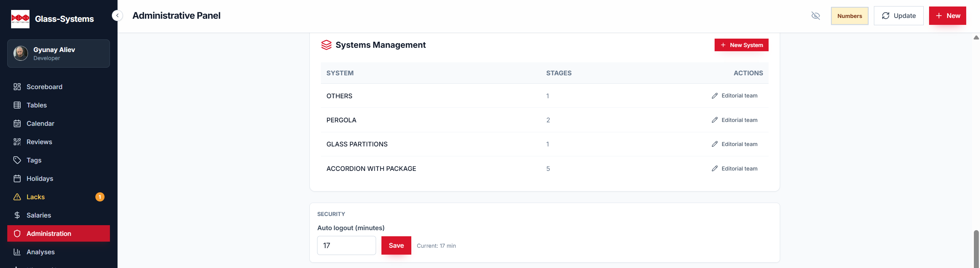Click the Calendar icon in sidebar

[x=17, y=123]
